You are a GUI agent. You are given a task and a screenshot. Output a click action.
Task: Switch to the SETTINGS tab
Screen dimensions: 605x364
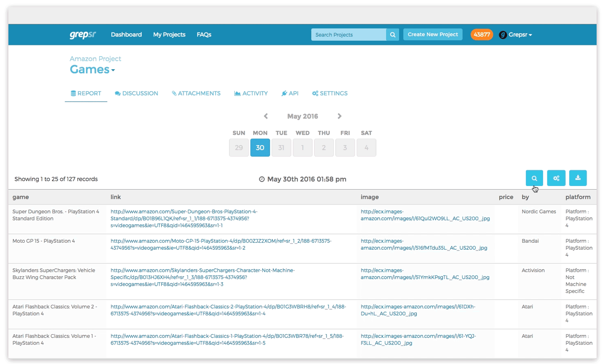(330, 93)
